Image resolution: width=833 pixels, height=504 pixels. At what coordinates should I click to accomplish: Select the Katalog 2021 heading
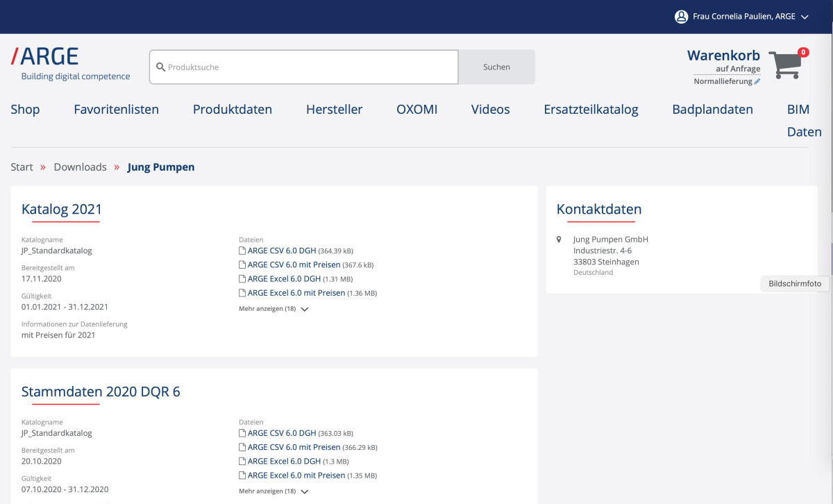click(x=62, y=209)
